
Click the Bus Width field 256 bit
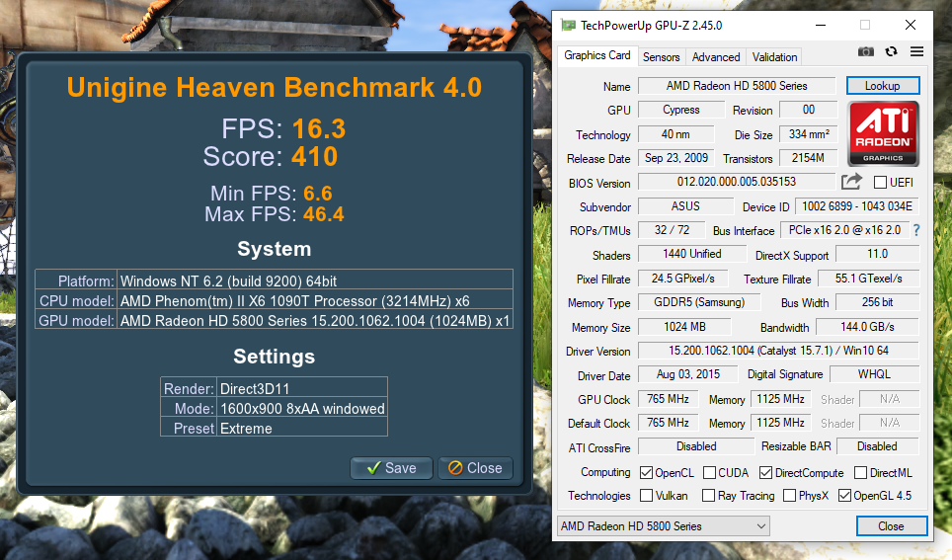pyautogui.click(x=877, y=302)
